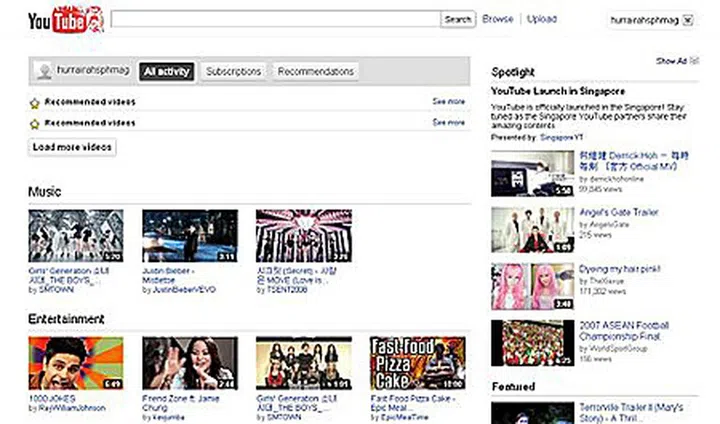This screenshot has height=424, width=720.
Task: Click the 1000 JOKES title link
Action: tap(52, 398)
